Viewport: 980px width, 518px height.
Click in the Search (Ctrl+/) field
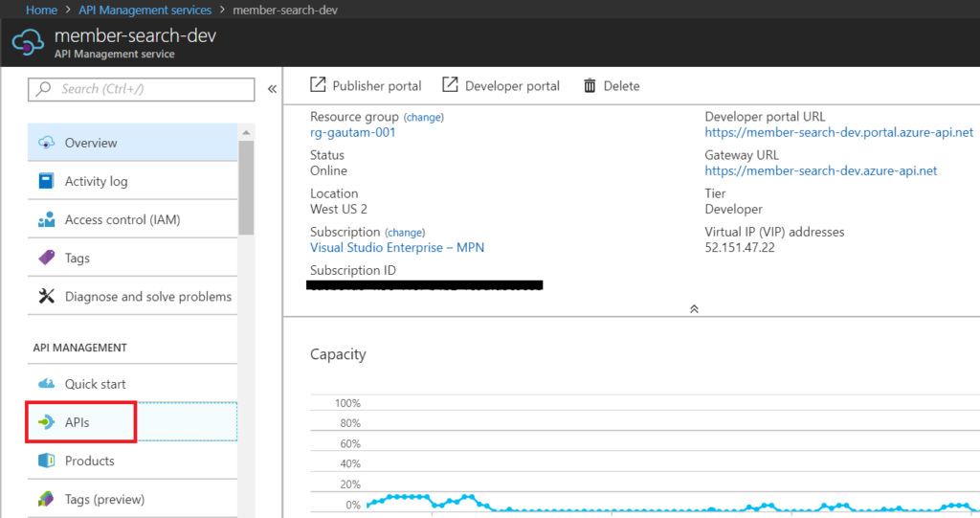(x=142, y=89)
